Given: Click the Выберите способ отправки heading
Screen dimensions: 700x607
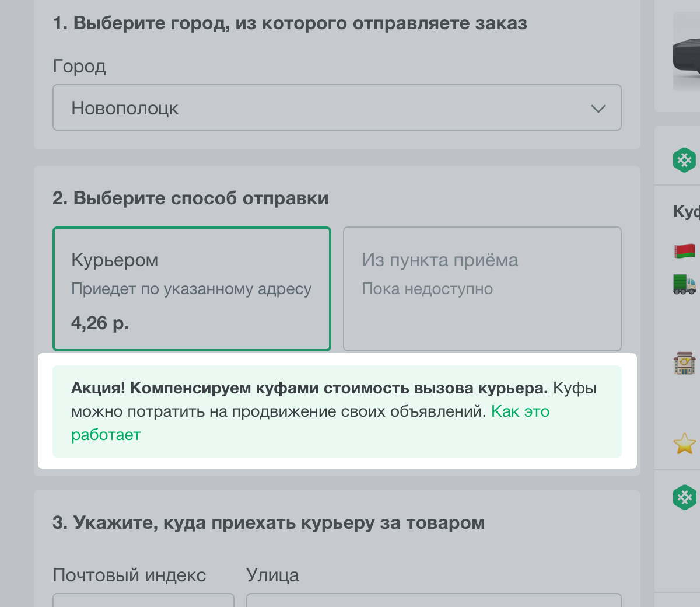Looking at the screenshot, I should 191,198.
